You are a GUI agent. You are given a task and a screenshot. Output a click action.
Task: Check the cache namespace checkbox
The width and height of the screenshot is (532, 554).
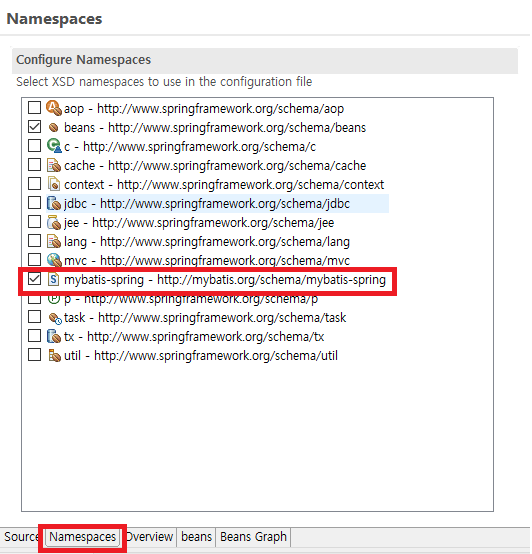(34, 165)
